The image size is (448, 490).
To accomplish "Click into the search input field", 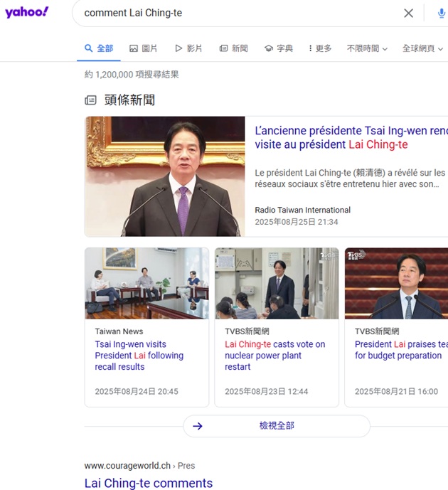I will tap(235, 13).
